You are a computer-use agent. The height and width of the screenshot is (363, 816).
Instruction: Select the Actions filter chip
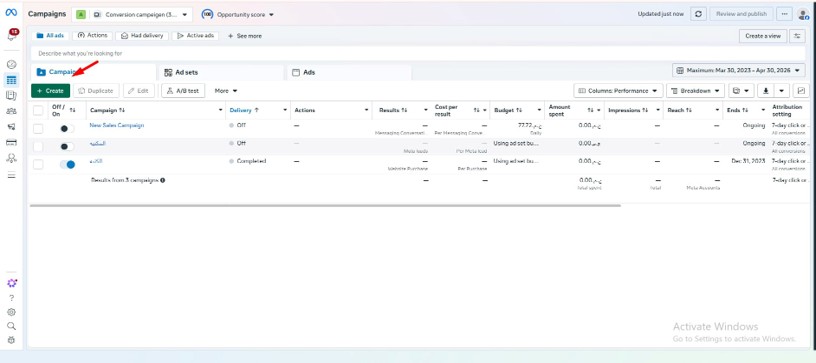(x=93, y=36)
